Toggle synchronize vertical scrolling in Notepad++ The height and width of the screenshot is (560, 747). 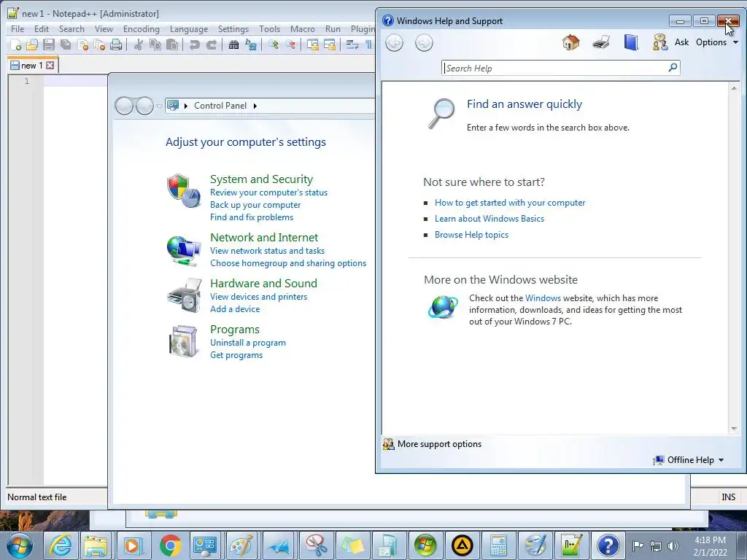[313, 44]
